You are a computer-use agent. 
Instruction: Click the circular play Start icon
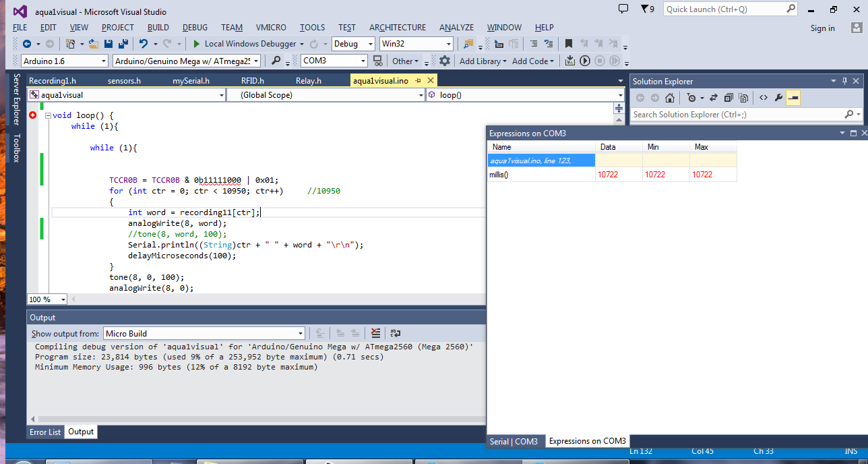tap(585, 61)
